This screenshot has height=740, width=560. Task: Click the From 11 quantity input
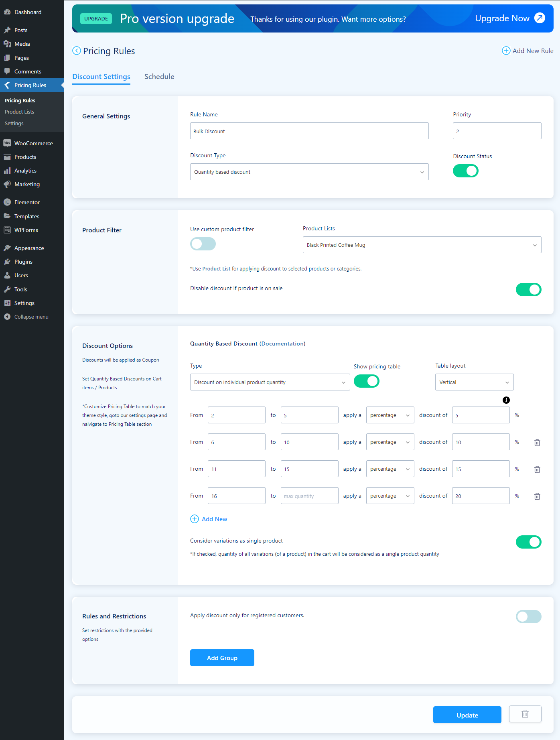(237, 469)
